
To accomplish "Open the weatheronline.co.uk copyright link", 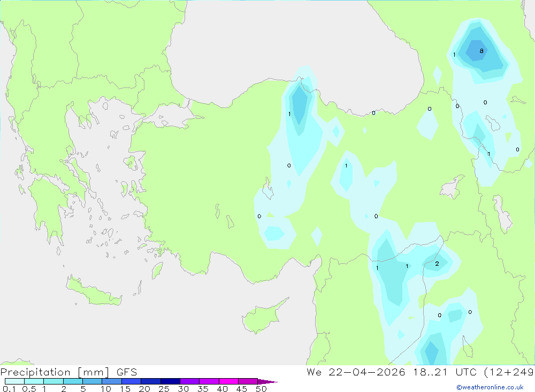I will (490, 387).
